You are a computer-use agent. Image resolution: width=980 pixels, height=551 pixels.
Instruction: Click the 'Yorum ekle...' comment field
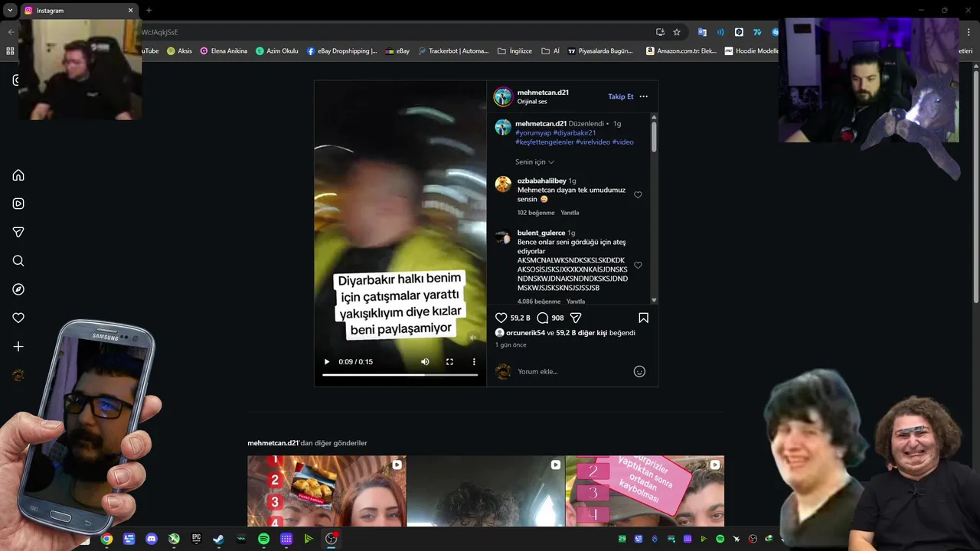(x=570, y=371)
